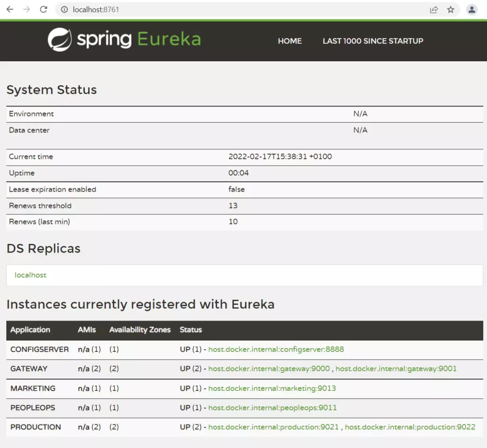The image size is (487, 448).
Task: Click UP (1) status text in CONFIGSERVER row
Action: [191, 349]
